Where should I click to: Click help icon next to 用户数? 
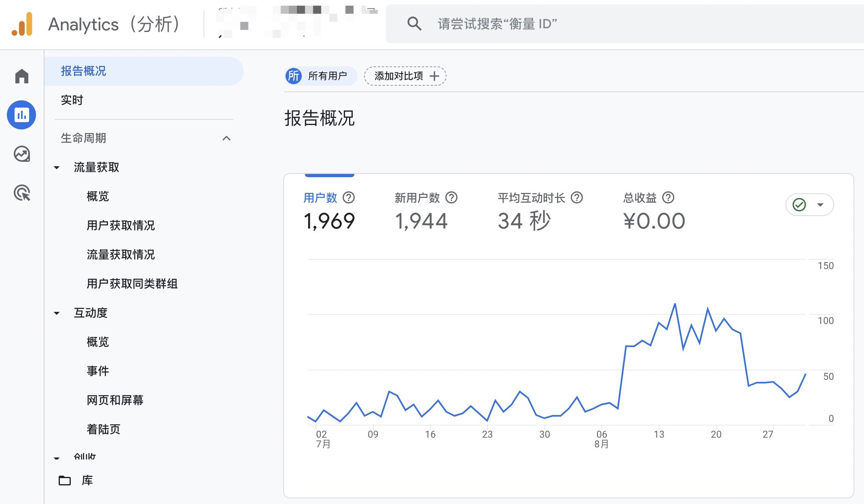349,197
